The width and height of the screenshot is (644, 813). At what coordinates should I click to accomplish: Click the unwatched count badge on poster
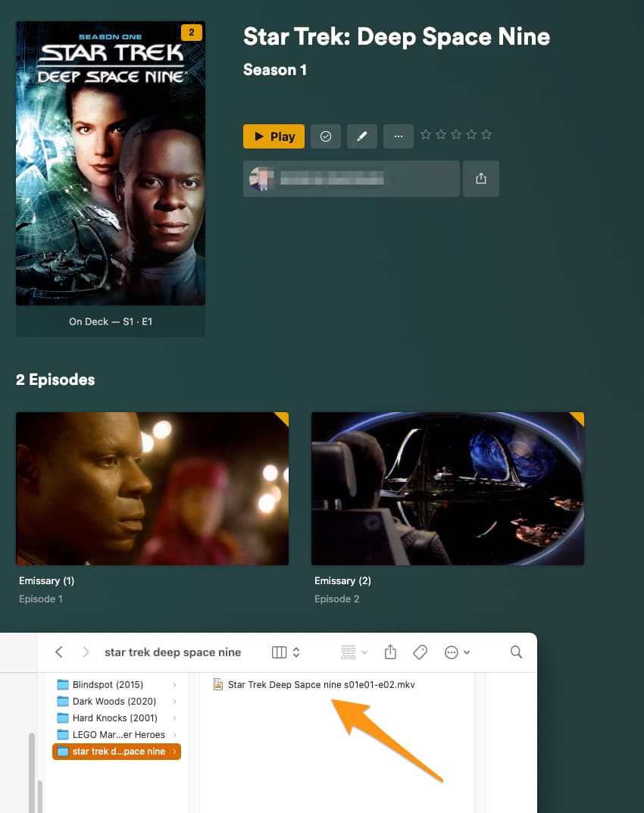pyautogui.click(x=192, y=32)
